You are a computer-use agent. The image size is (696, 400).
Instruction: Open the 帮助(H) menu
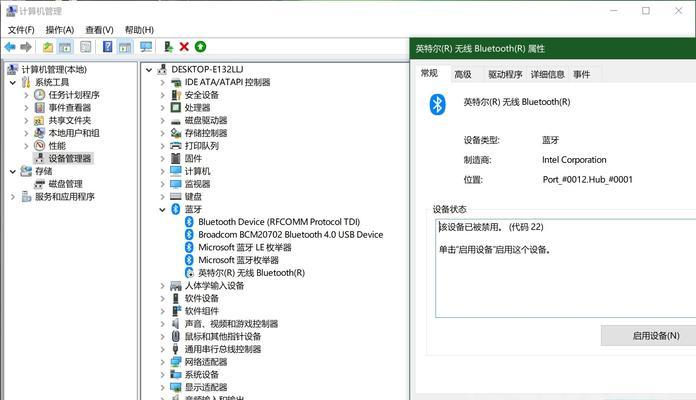tap(139, 30)
